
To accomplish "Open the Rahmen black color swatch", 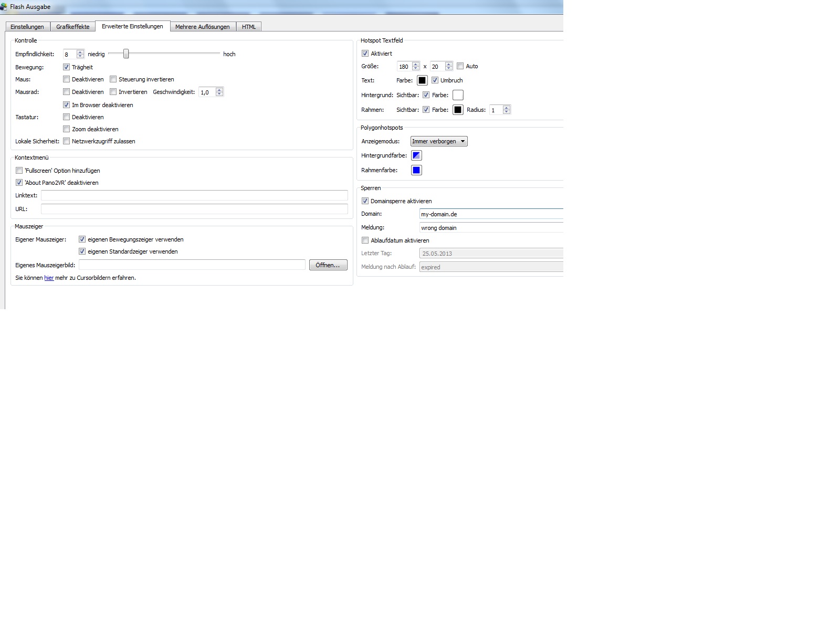I will 458,110.
